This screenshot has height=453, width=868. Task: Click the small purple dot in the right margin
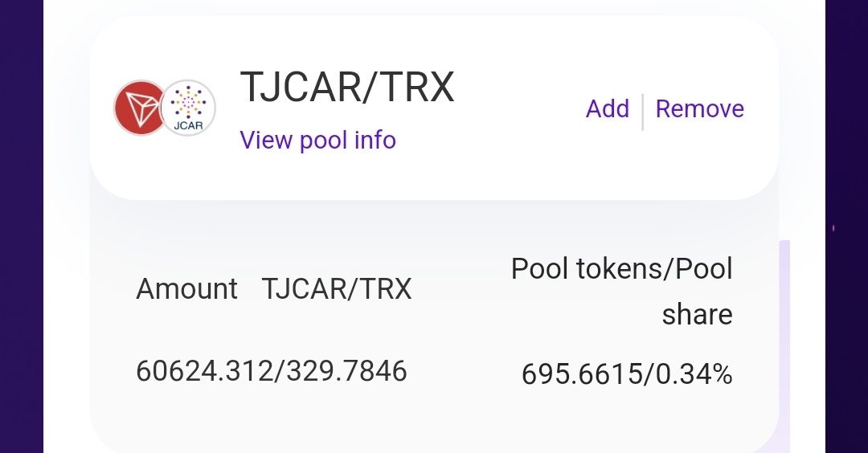(x=833, y=228)
